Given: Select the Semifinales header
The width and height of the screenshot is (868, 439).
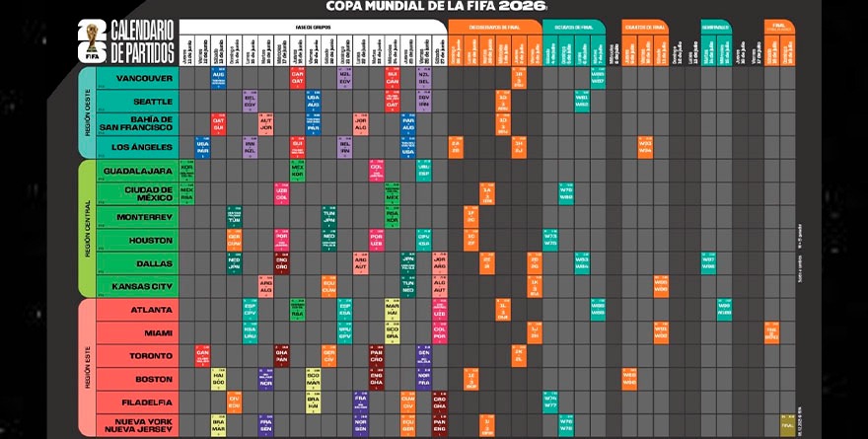Looking at the screenshot, I should click(x=715, y=27).
